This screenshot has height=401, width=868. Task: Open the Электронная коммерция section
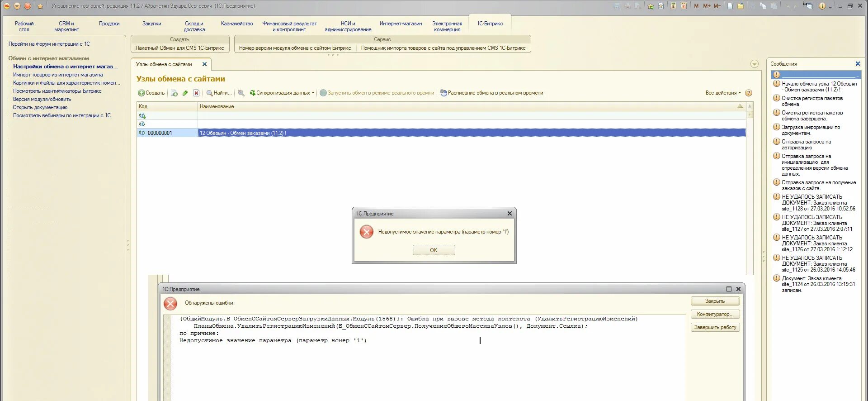447,26
